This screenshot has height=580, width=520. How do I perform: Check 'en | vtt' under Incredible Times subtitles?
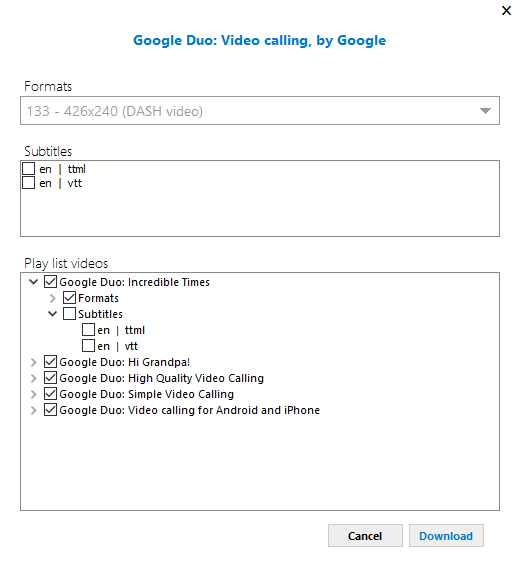88,345
